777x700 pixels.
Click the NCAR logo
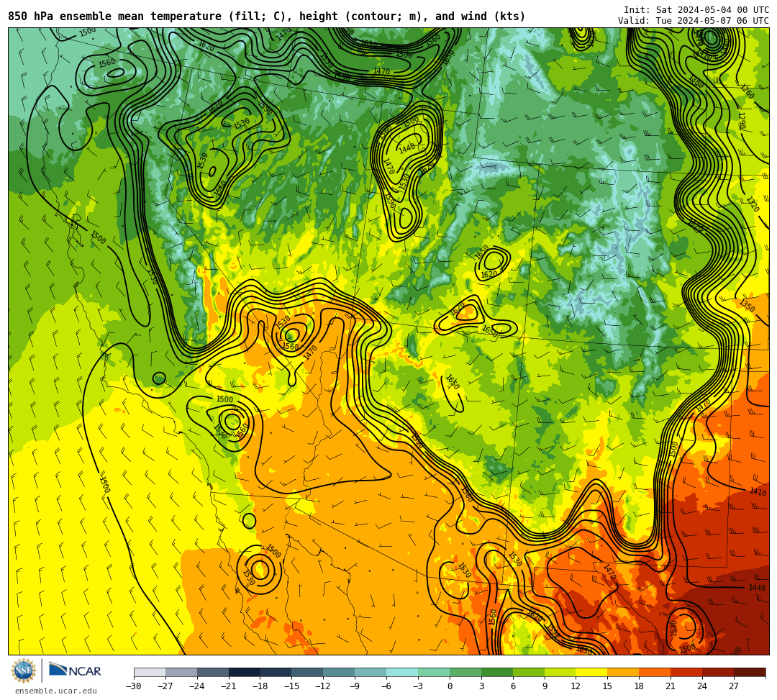(x=75, y=671)
